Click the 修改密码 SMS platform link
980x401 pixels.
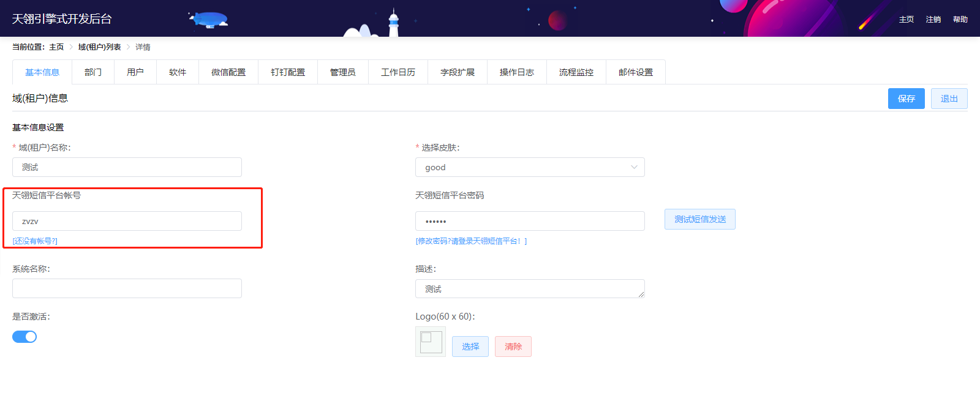pos(470,241)
